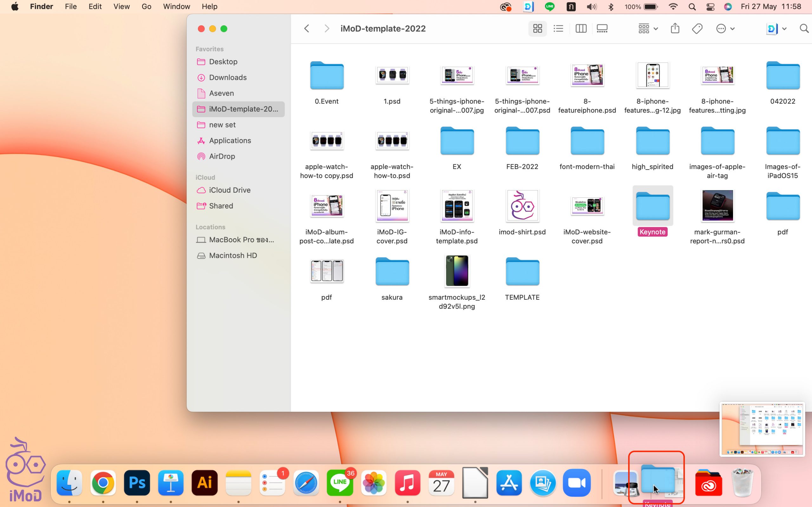Open AirDrop in the sidebar
The image size is (812, 507).
point(222,156)
